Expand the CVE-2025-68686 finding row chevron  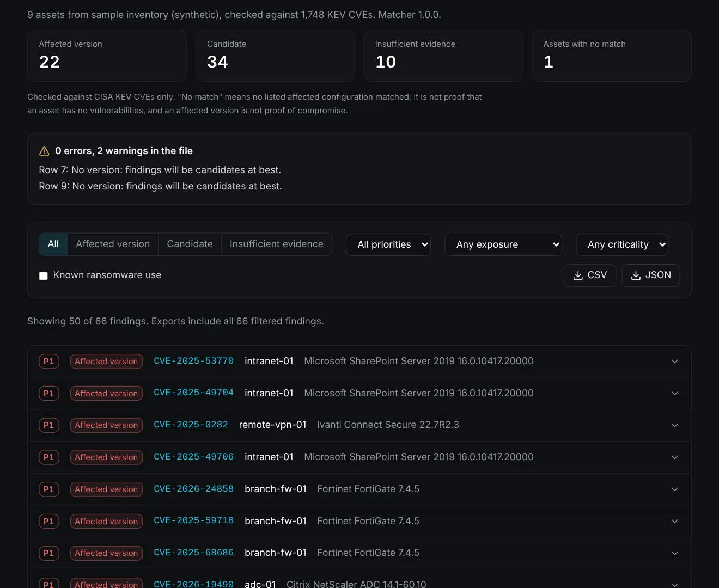pyautogui.click(x=674, y=553)
